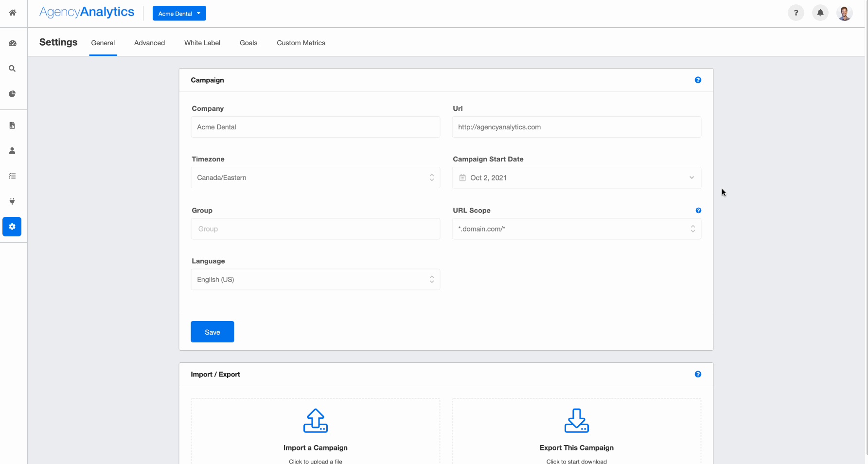The width and height of the screenshot is (868, 464).
Task: Click the Campaign section help icon
Action: [x=698, y=80]
